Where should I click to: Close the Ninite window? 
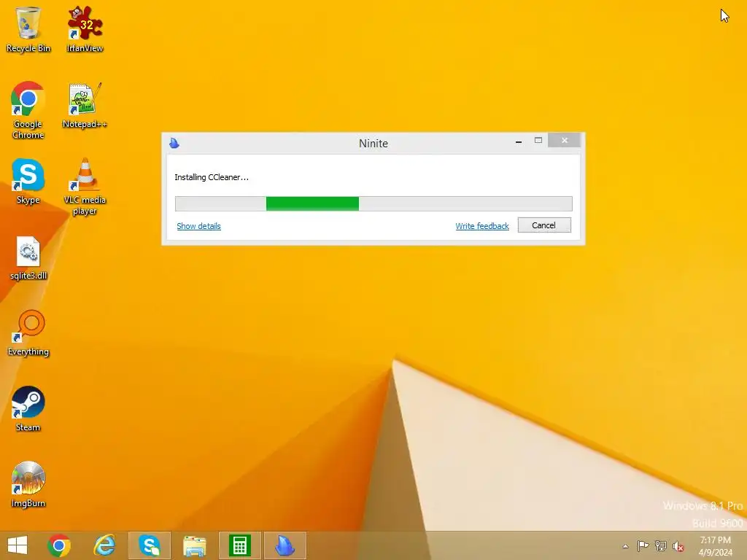pos(565,140)
